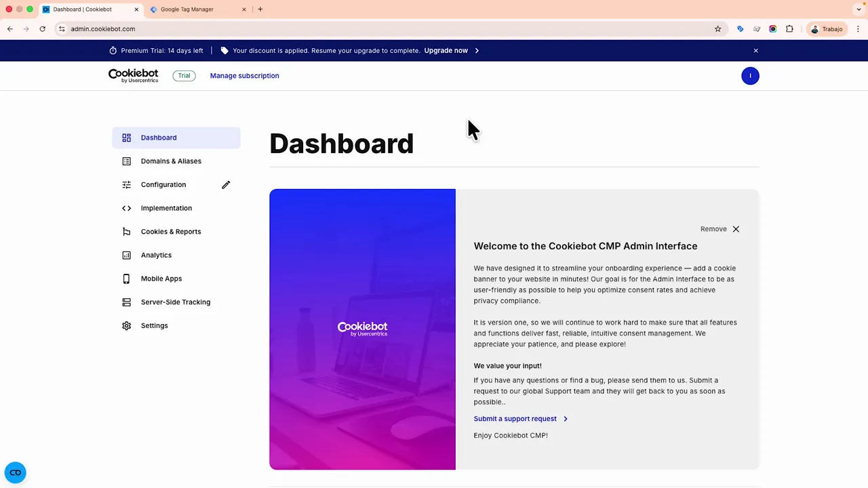The width and height of the screenshot is (868, 488).
Task: Click the large "Dashboard" page heading
Action: tap(341, 144)
